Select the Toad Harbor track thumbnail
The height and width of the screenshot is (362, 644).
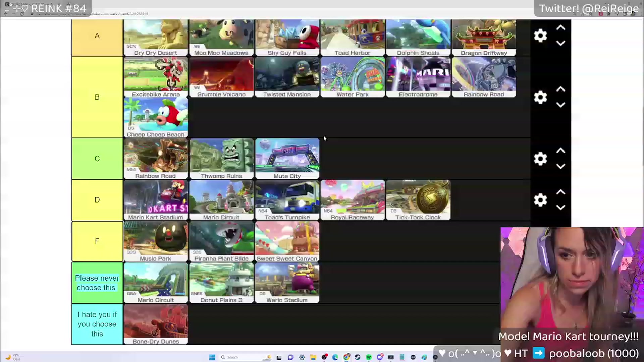coord(353,38)
